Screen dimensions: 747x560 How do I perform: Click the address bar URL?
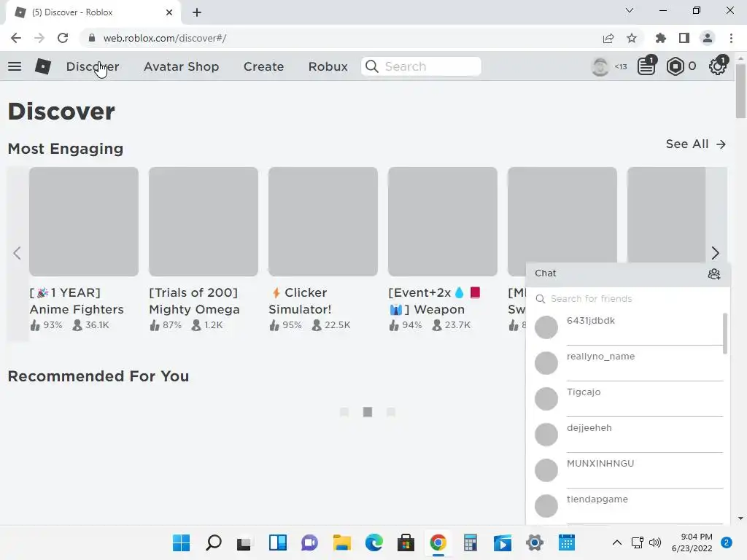[165, 38]
